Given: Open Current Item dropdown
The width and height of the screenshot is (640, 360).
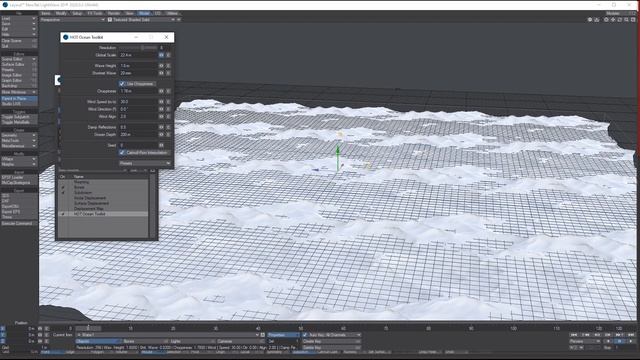Looking at the screenshot, I should pos(167,335).
